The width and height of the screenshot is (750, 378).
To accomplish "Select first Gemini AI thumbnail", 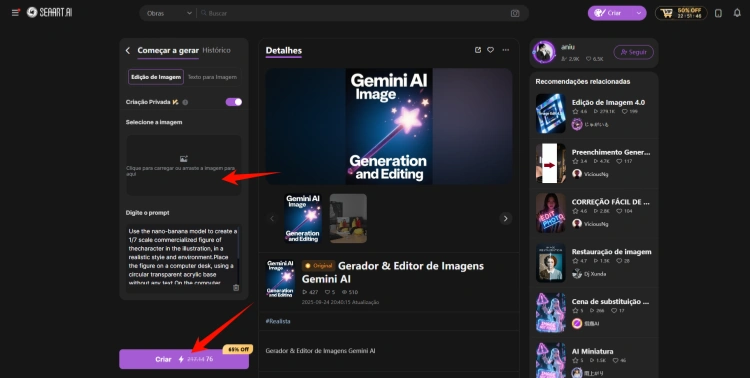I will (x=303, y=218).
